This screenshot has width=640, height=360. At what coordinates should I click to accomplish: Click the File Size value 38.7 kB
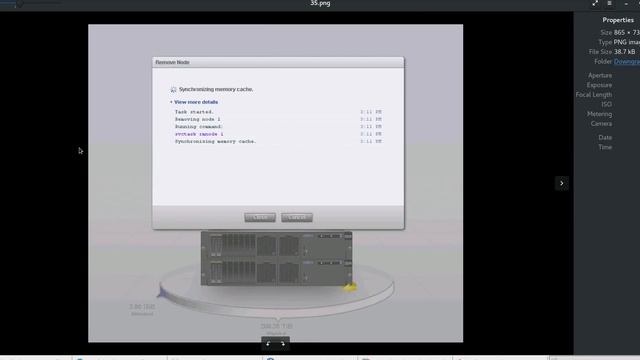tap(624, 52)
